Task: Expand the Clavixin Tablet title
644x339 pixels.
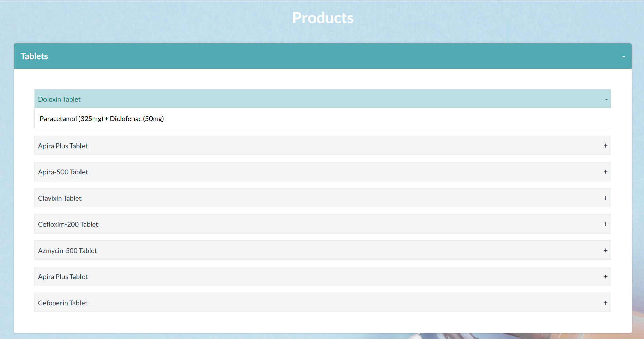Action: tap(60, 198)
